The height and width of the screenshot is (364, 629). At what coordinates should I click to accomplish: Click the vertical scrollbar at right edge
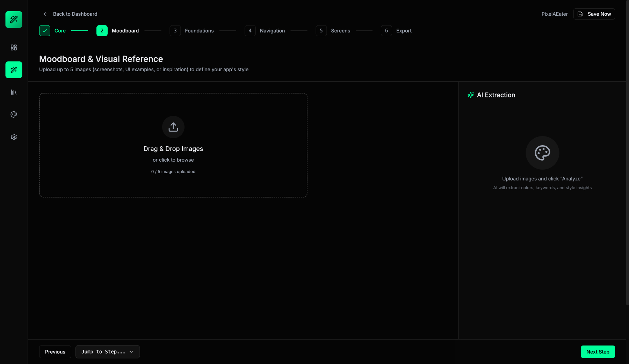(x=628, y=154)
